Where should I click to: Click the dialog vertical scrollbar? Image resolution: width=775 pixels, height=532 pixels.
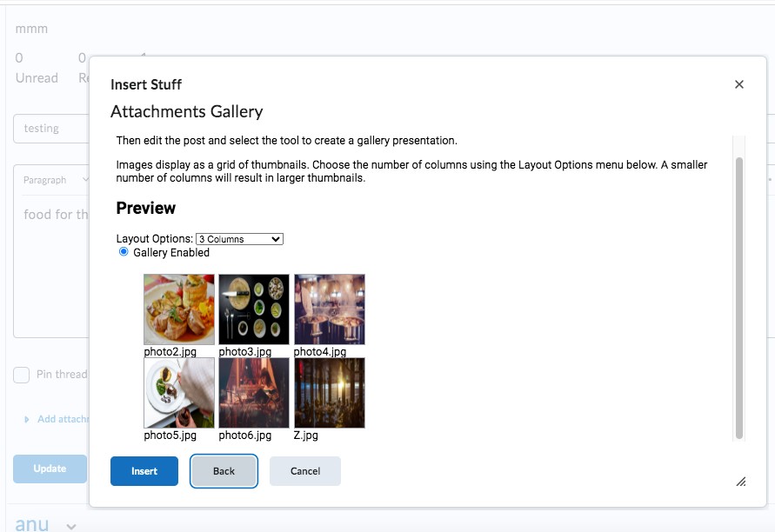click(739, 296)
